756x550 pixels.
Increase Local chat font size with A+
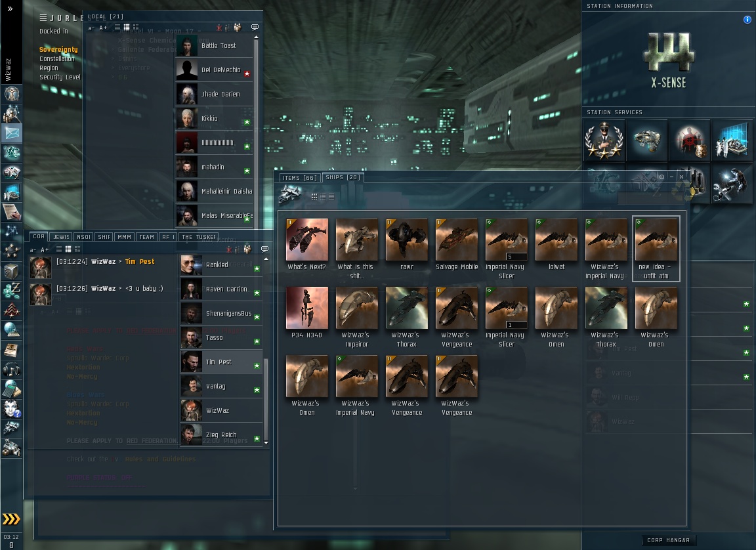(x=102, y=28)
